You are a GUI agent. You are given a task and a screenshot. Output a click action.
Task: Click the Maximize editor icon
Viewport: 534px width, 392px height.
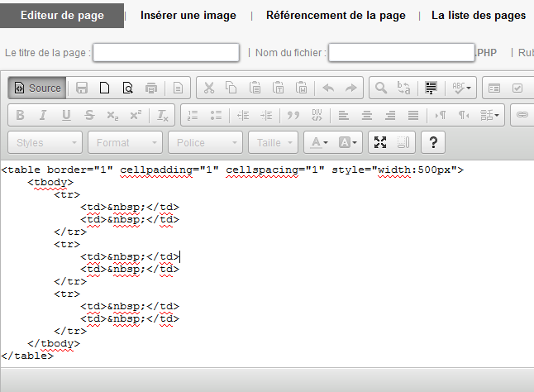[x=379, y=142]
